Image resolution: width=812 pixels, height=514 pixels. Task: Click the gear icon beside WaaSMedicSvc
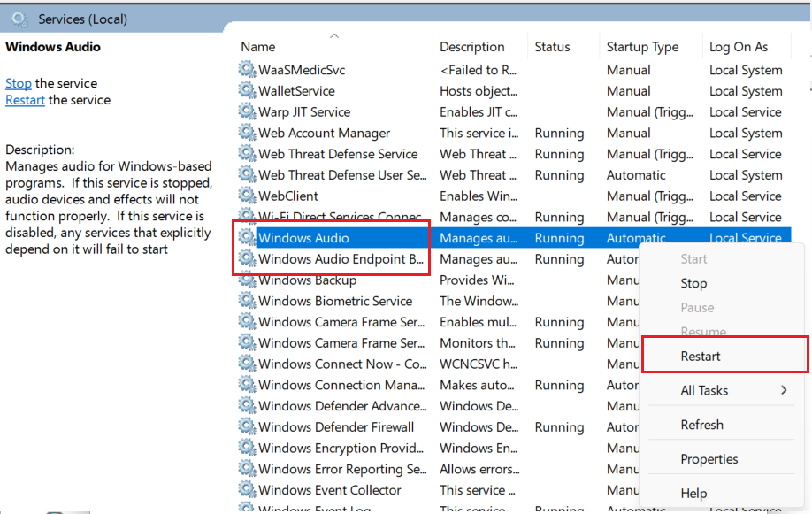tap(247, 69)
